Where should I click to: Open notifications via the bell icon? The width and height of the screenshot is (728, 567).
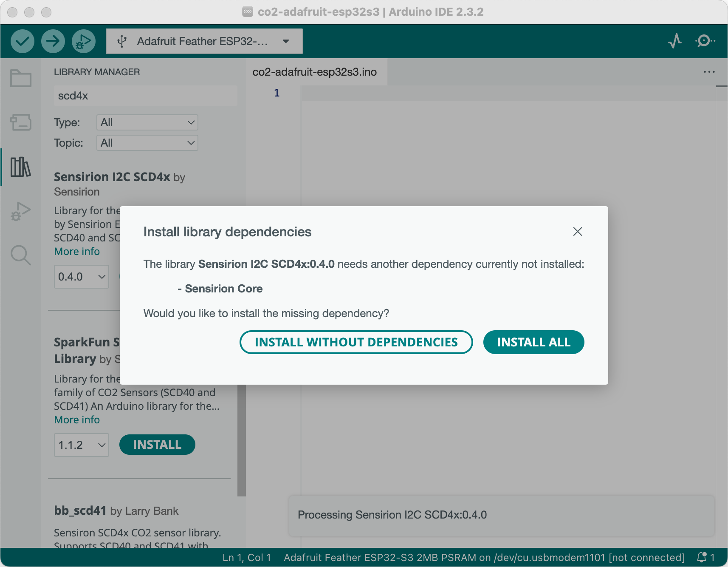pyautogui.click(x=702, y=557)
